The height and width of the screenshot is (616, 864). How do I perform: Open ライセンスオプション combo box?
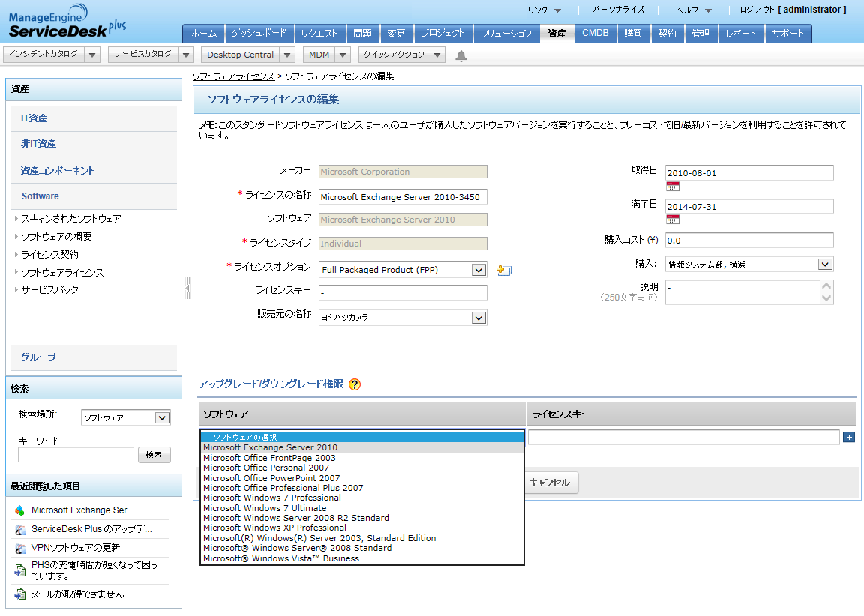tap(403, 270)
